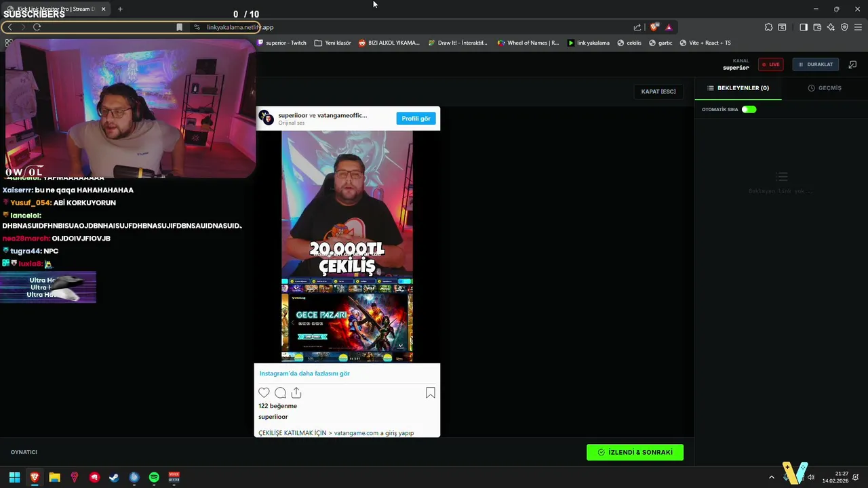Click the Instagram reel video thumbnail
868x488 pixels.
pos(347,246)
